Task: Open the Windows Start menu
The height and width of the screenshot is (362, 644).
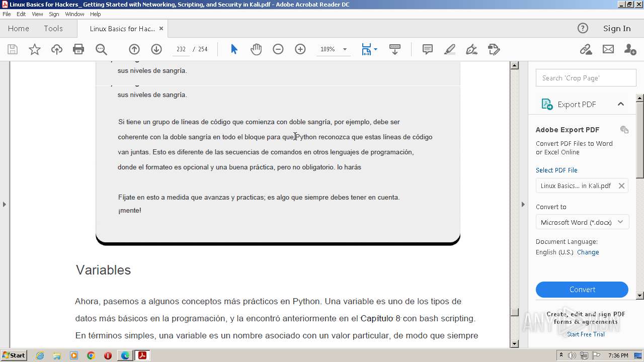Action: point(14,355)
